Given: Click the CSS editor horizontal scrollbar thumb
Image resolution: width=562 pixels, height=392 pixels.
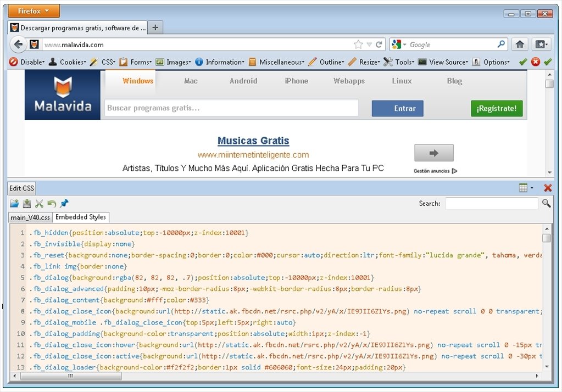Looking at the screenshot, I should [71, 376].
